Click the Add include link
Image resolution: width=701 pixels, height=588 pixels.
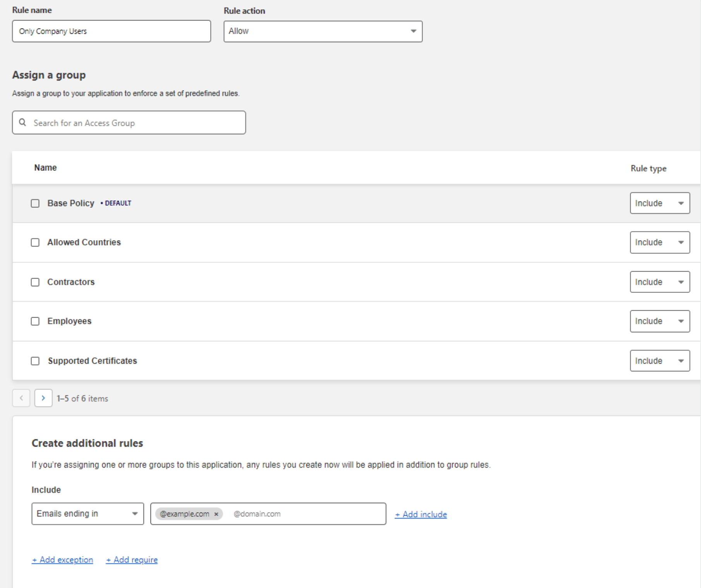tap(421, 514)
